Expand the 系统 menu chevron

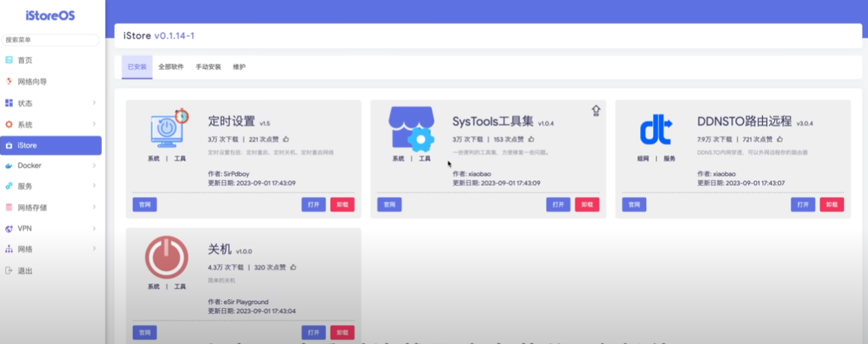(x=94, y=125)
